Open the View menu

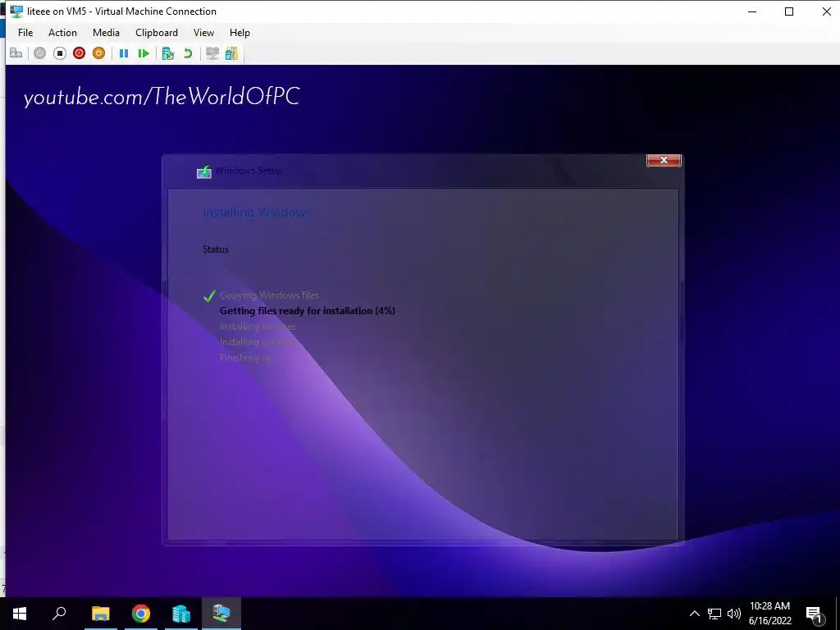(x=203, y=33)
